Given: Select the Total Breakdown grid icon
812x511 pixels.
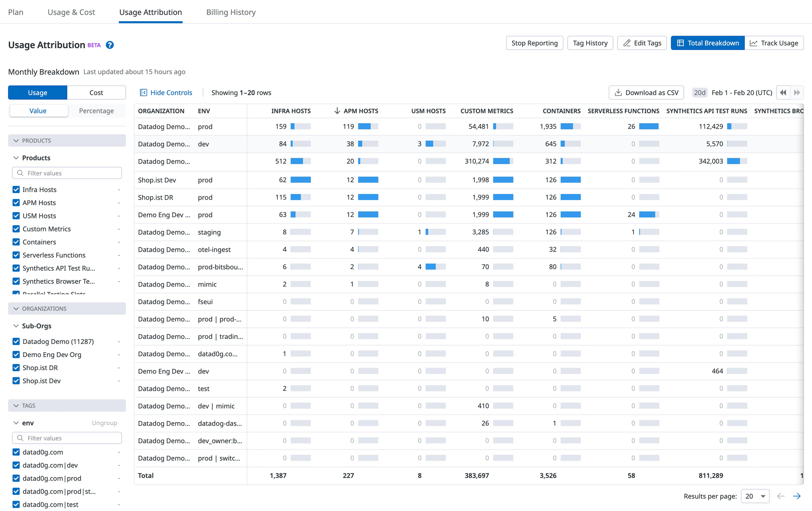Looking at the screenshot, I should point(680,43).
